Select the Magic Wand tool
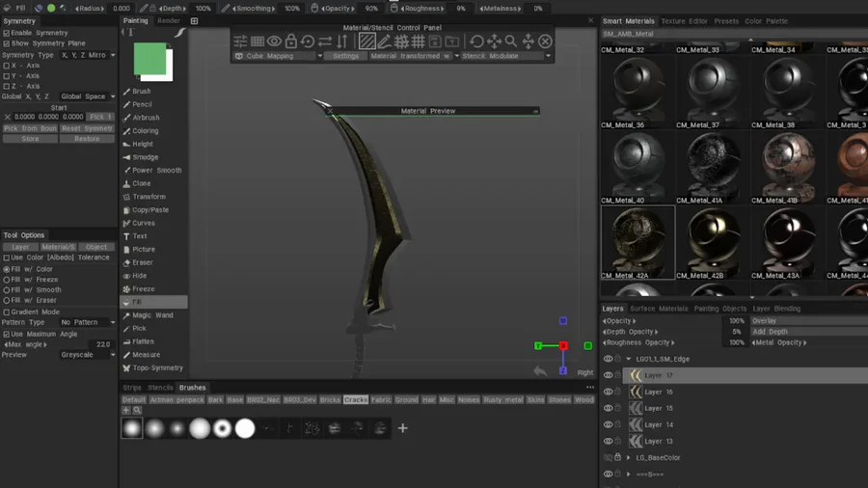Viewport: 868px width, 488px height. (152, 315)
